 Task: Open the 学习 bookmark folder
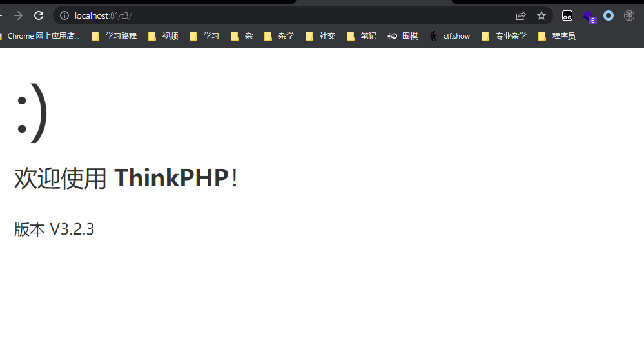click(x=204, y=36)
